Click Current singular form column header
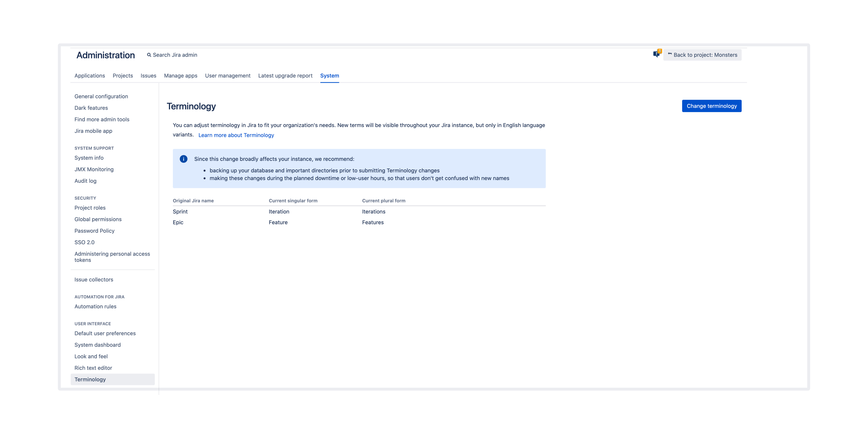Viewport: 868px width, 434px height. (x=293, y=201)
